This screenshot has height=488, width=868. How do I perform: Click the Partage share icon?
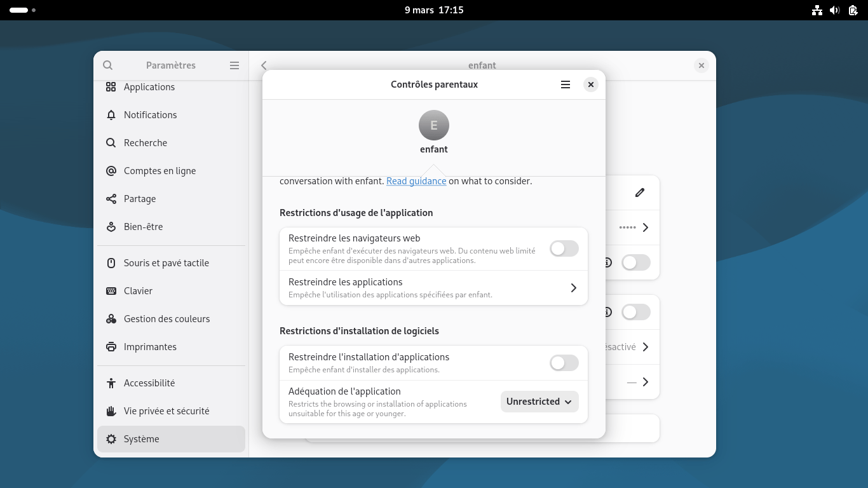(x=111, y=199)
